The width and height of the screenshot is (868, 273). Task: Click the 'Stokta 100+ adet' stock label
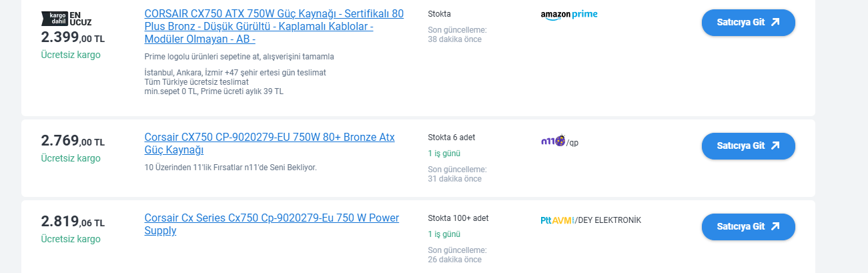[x=458, y=218]
